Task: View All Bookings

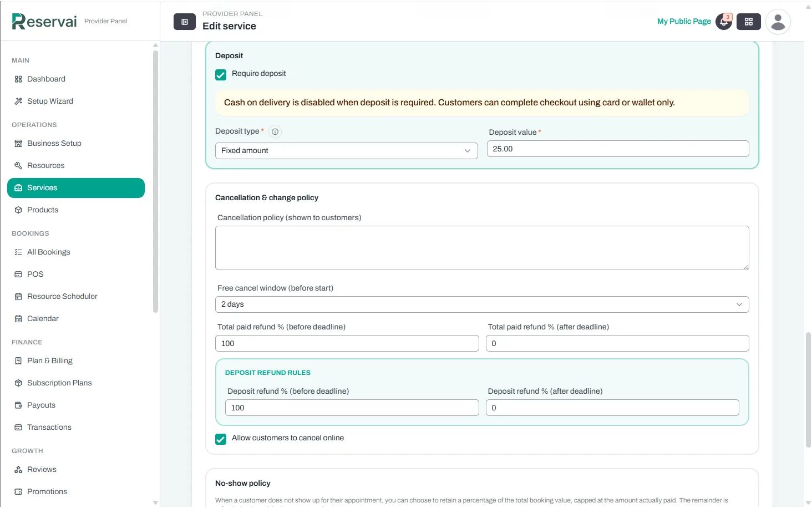Action: coord(76,252)
